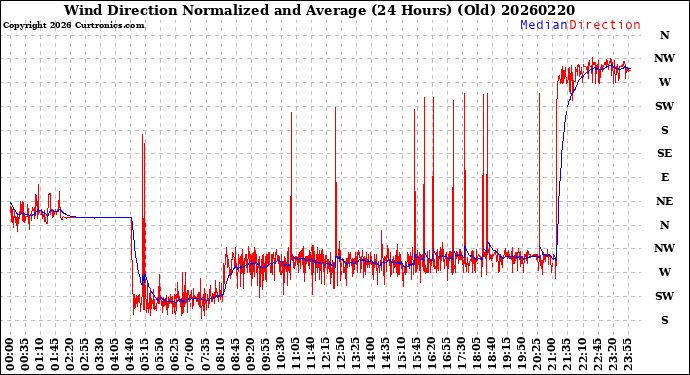Click the blue Median legend label
Screen dimensions: 690x375
pos(544,25)
